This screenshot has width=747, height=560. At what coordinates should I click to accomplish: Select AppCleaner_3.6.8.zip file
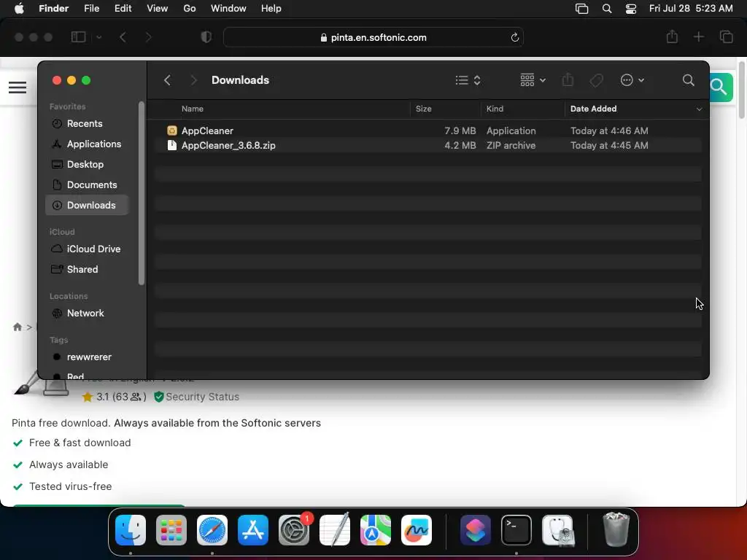point(427,145)
